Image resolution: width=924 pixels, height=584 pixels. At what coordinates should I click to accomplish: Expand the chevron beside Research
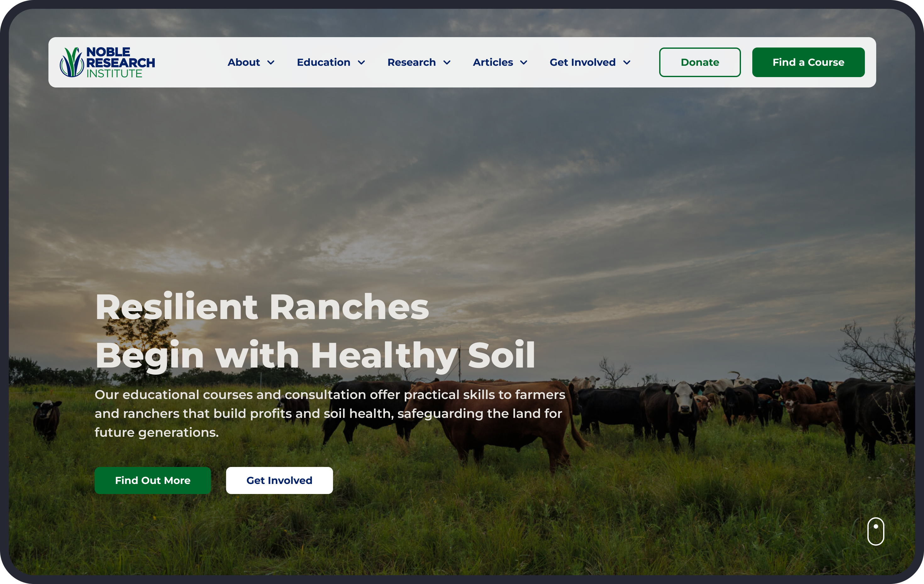click(x=447, y=63)
